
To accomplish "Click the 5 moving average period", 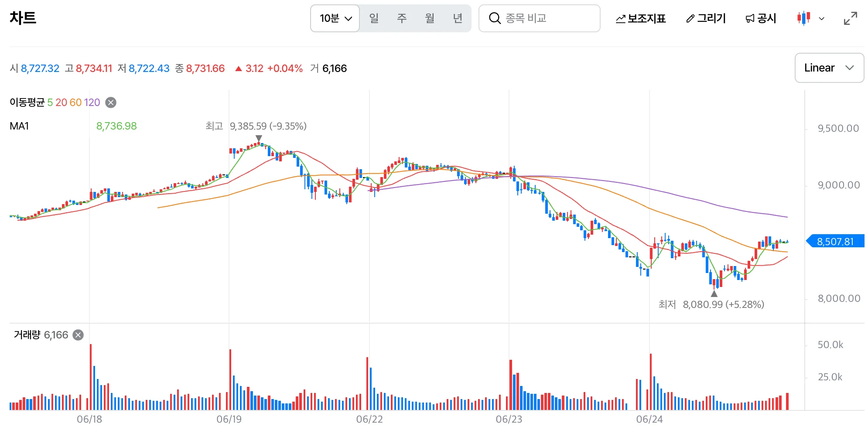I will [50, 102].
